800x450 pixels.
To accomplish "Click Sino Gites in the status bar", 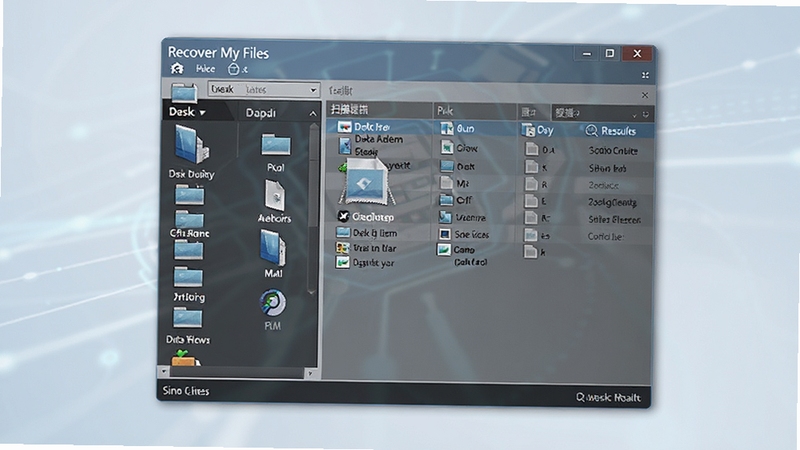I will [x=186, y=391].
